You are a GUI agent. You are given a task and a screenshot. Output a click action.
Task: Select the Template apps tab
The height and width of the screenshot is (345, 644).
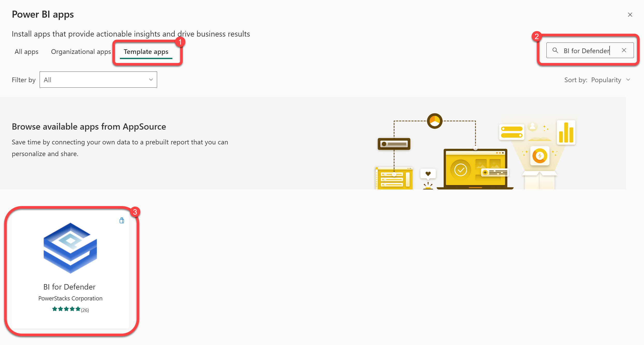click(146, 52)
